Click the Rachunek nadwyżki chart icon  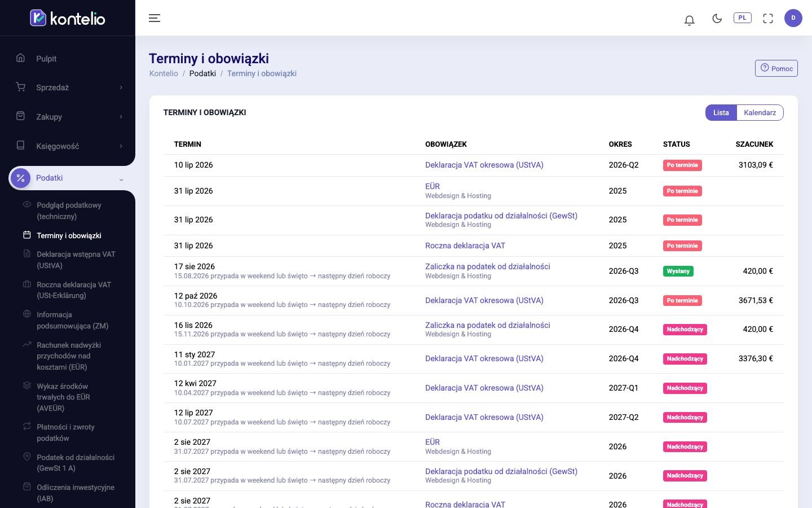[x=27, y=344]
